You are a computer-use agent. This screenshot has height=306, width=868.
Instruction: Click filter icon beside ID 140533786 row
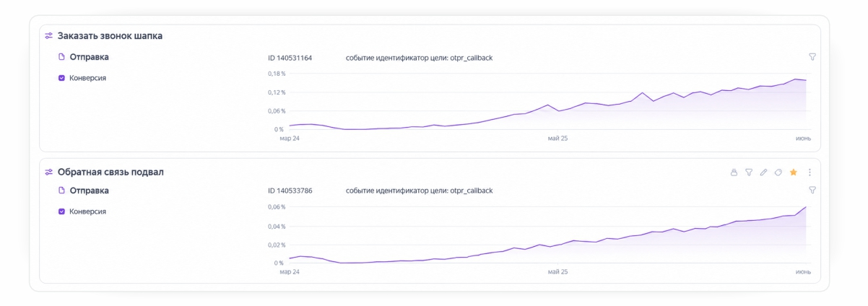[x=812, y=191]
